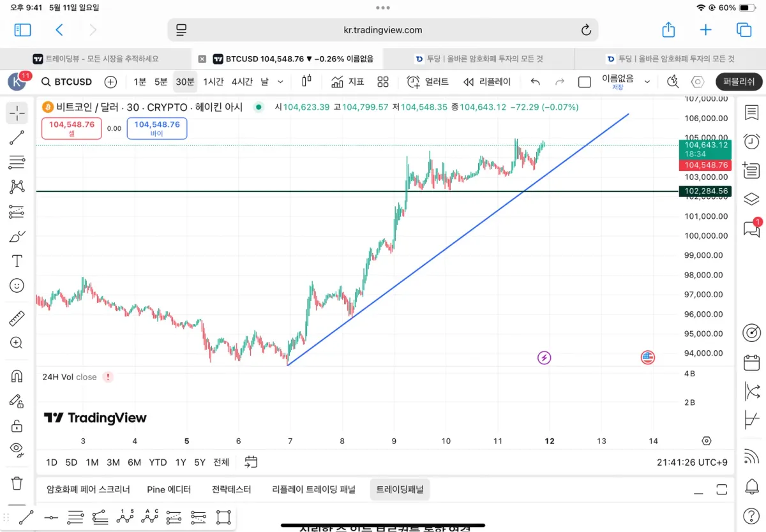The width and height of the screenshot is (766, 532).
Task: Activate the ruler measure tool
Action: pyautogui.click(x=17, y=318)
